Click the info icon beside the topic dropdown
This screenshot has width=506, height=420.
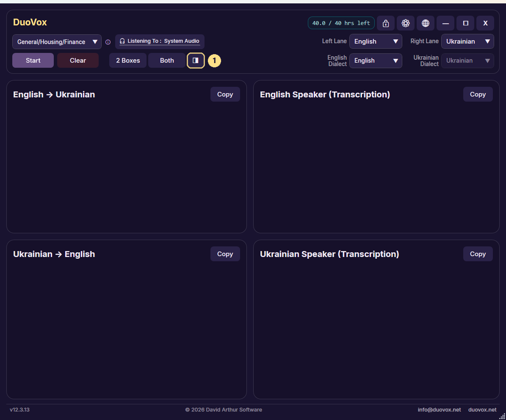tap(108, 42)
